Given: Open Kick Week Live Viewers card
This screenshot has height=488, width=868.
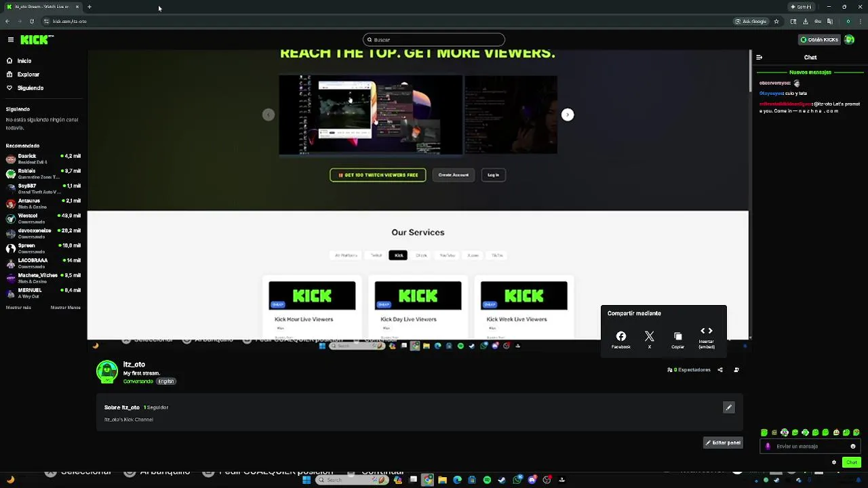Looking at the screenshot, I should (524, 307).
